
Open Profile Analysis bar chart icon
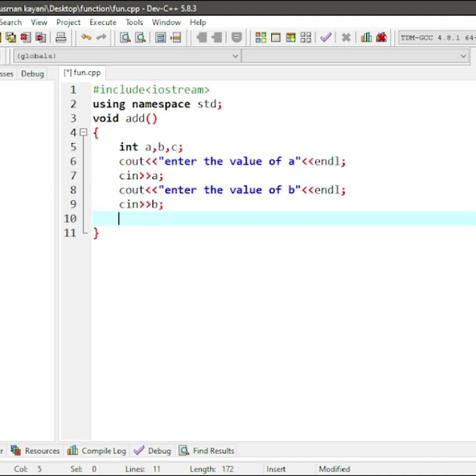click(x=366, y=38)
